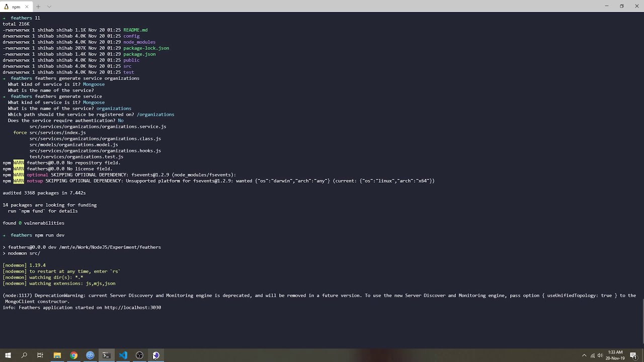This screenshot has width=644, height=362.
Task: Click the 'organizations' service name answer
Action: 114,109
